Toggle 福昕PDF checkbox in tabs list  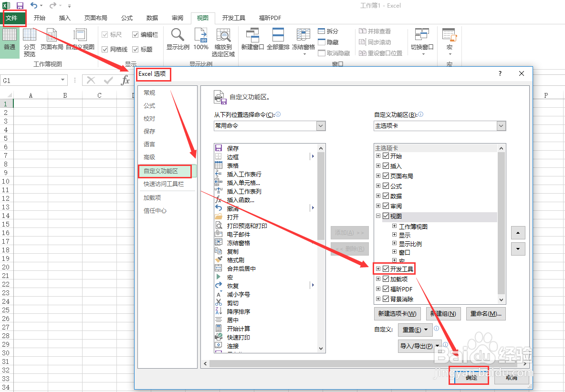point(386,289)
